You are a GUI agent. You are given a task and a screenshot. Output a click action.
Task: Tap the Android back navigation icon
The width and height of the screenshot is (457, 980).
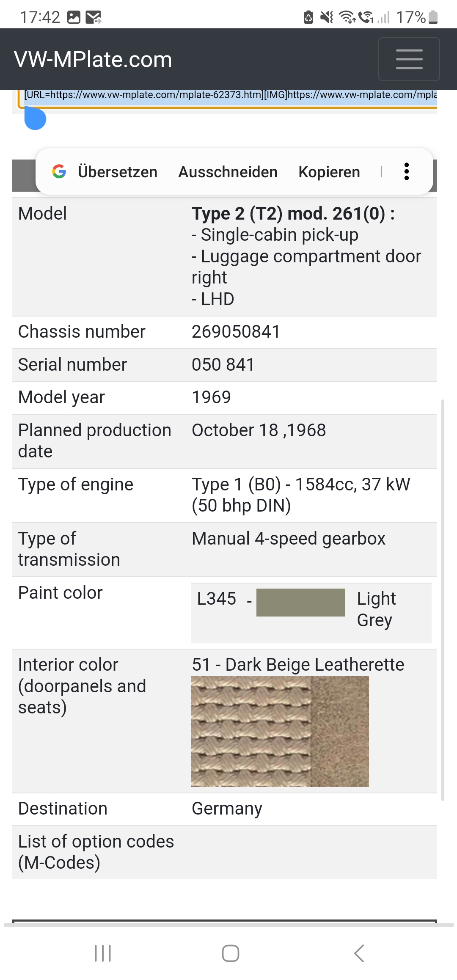(359, 953)
